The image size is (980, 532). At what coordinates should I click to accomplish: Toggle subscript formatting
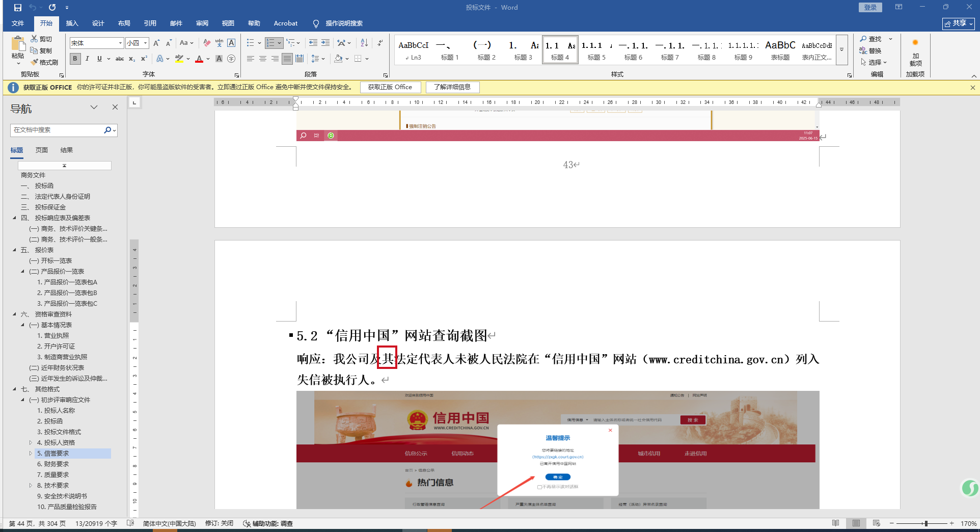click(132, 59)
